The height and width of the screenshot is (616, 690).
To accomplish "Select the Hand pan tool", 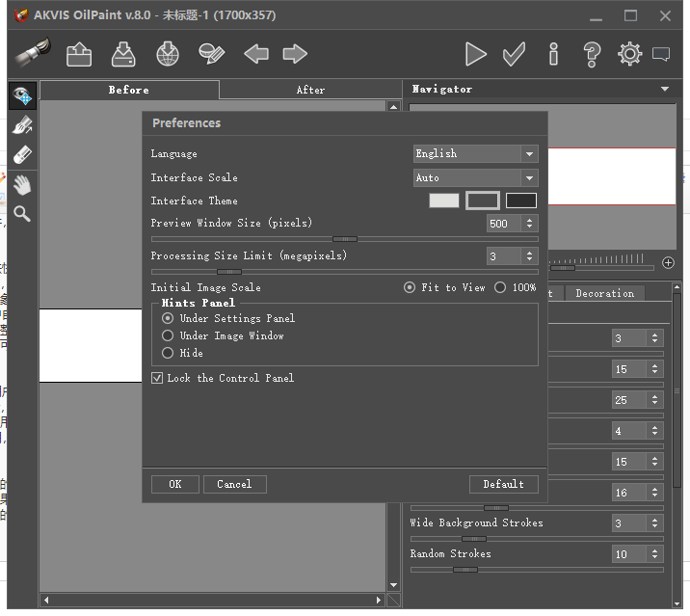I will coord(22,185).
